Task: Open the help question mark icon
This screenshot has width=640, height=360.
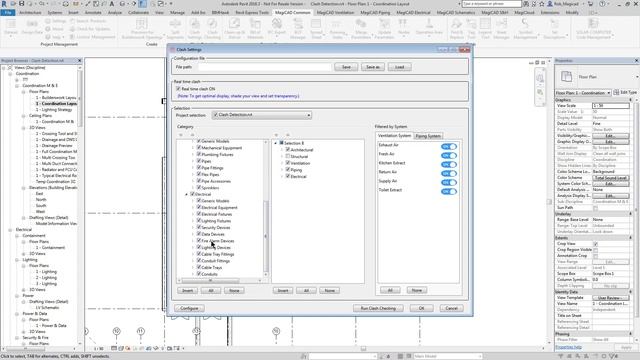Action: click(x=602, y=4)
